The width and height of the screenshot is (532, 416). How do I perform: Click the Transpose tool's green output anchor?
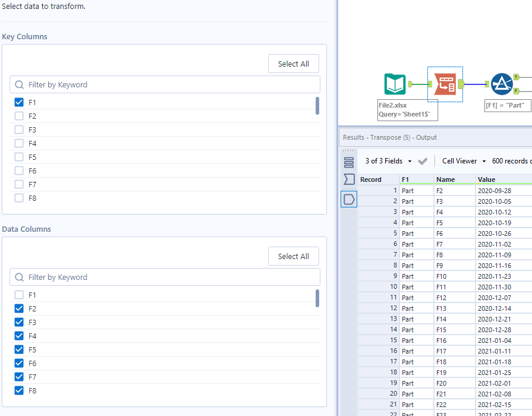click(x=461, y=84)
